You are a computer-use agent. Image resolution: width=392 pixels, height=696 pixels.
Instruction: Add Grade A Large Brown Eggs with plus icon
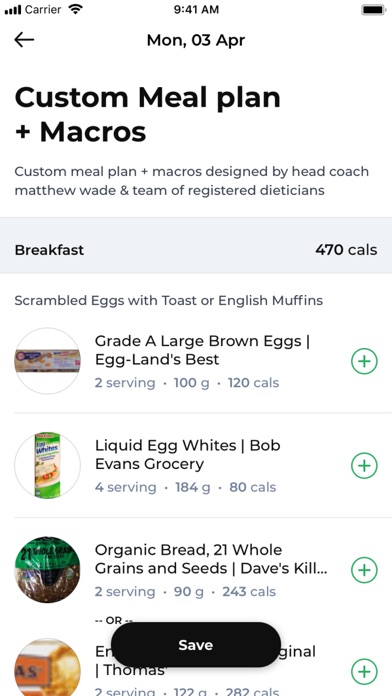(x=364, y=361)
